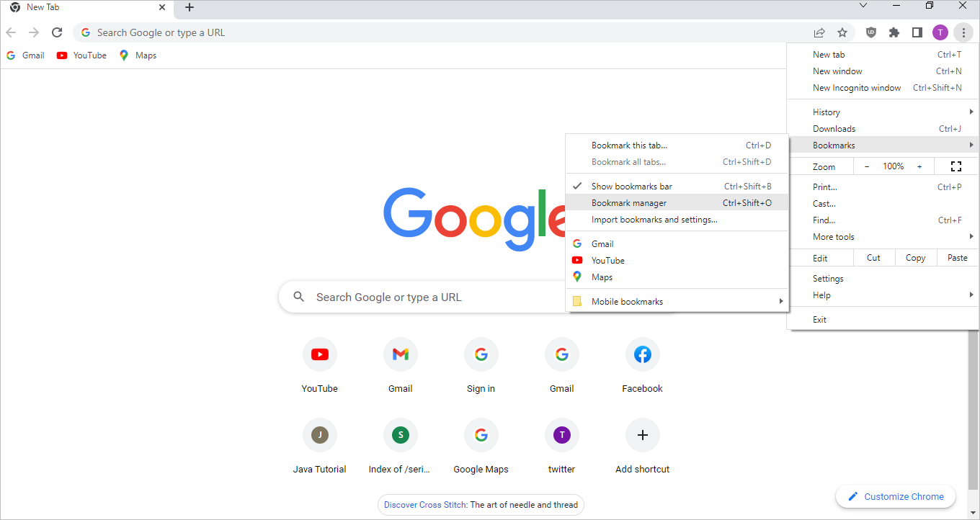Click the uBlock shield extension icon
Image resolution: width=980 pixels, height=520 pixels.
tap(871, 32)
